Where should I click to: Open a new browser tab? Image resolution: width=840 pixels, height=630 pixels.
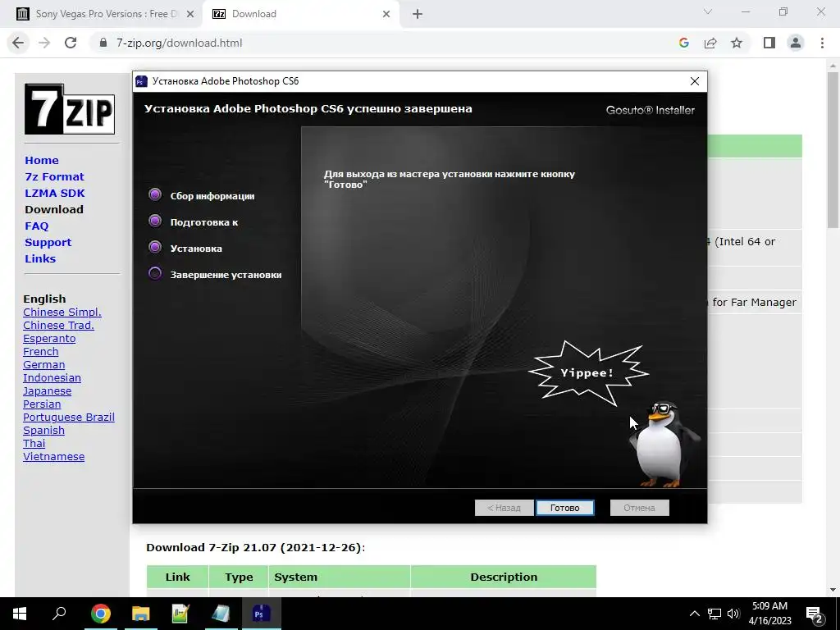coord(418,15)
